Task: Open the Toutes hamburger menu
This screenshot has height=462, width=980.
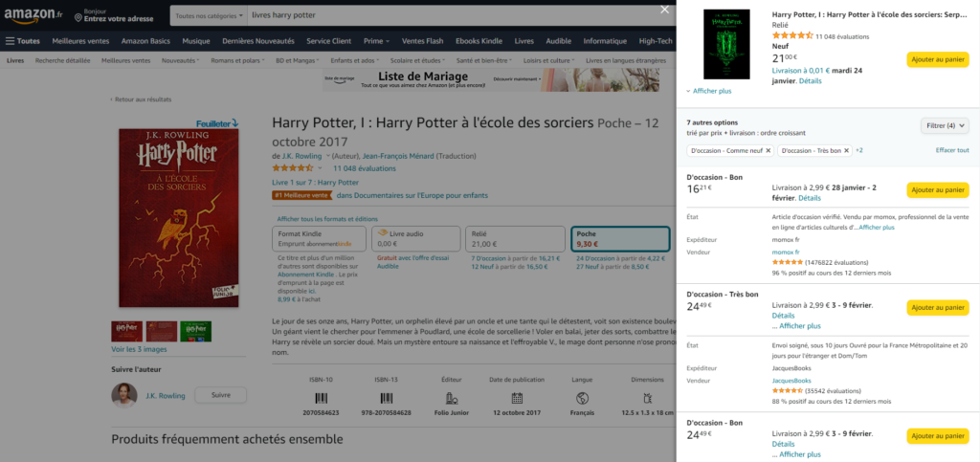Action: [23, 41]
